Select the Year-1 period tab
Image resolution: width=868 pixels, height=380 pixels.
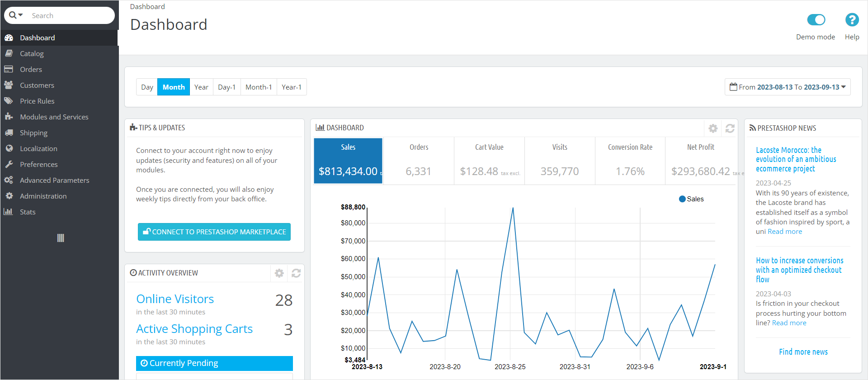(292, 87)
